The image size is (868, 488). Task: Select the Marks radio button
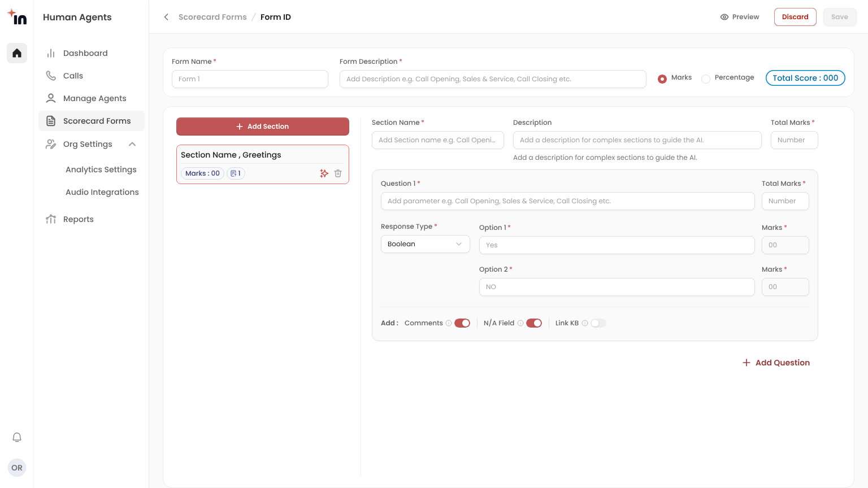click(x=662, y=79)
